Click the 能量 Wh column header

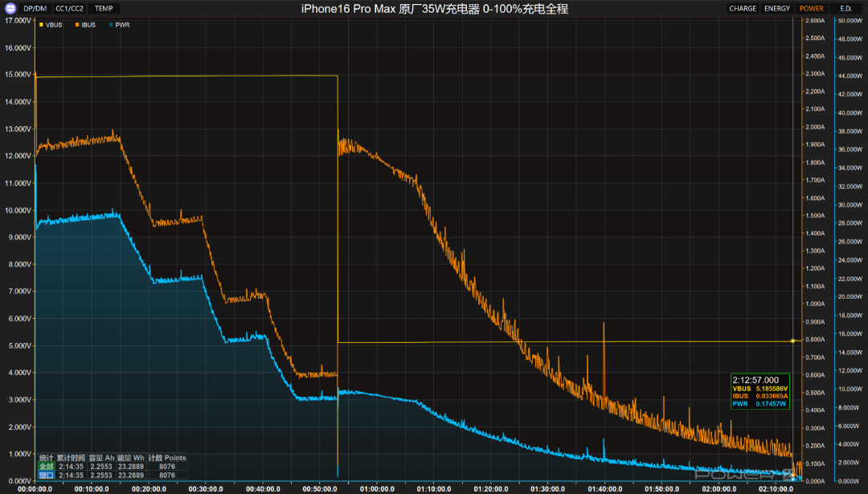point(131,458)
